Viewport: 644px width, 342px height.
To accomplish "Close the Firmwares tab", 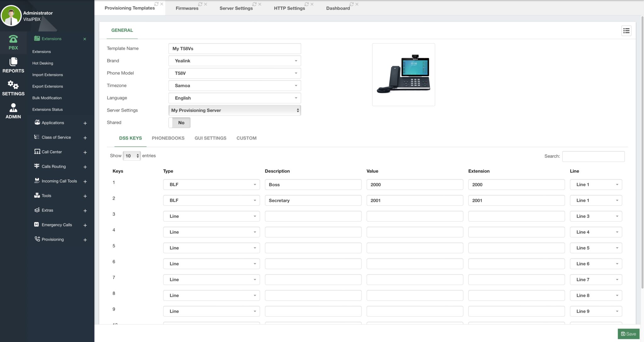I will pos(205,4).
